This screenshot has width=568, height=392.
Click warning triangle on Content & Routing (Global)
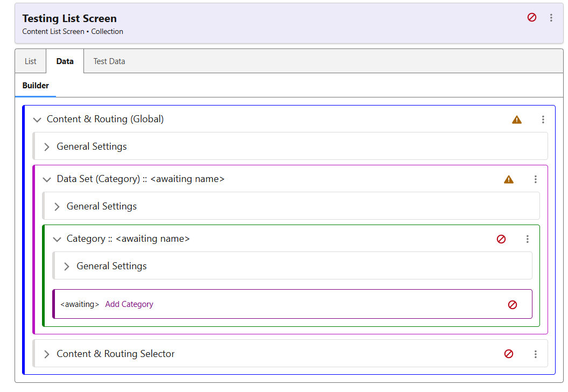click(517, 120)
